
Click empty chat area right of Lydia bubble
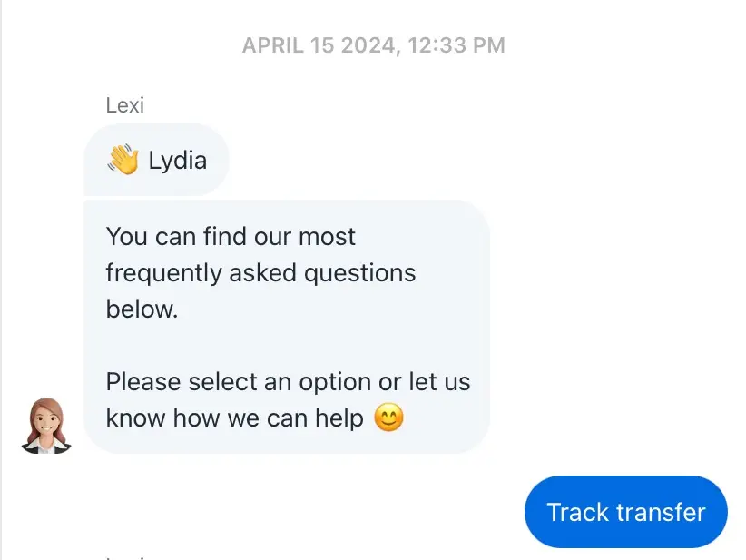pos(476,160)
